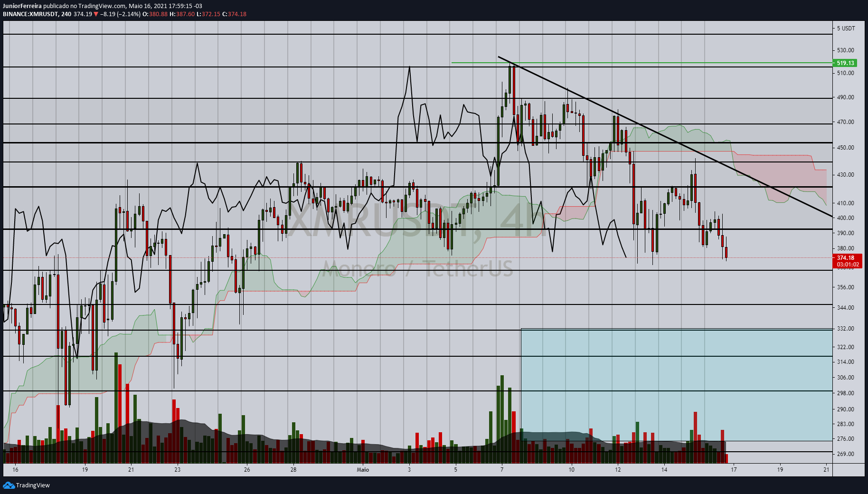Click the TradingView cloud logo icon
Screen dimensions: 868x494
click(9, 485)
